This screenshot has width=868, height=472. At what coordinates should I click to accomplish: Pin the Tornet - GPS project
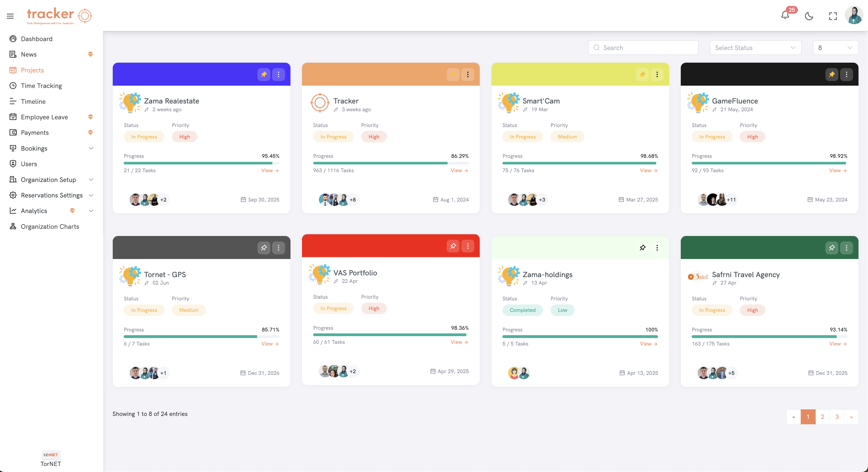[264, 248]
